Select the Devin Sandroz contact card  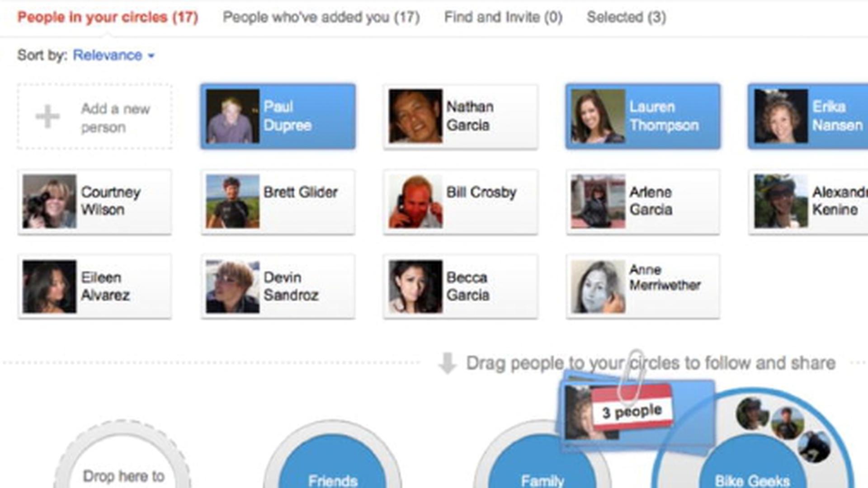pos(278,287)
